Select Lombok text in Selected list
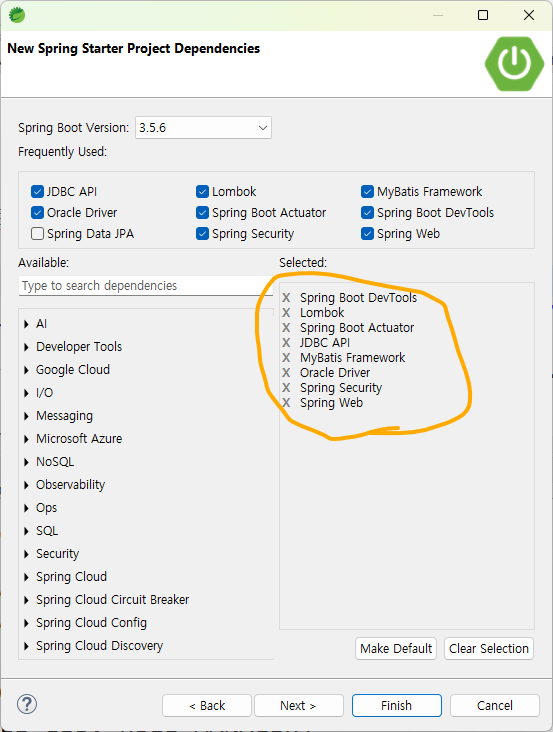553x732 pixels. pyautogui.click(x=322, y=313)
